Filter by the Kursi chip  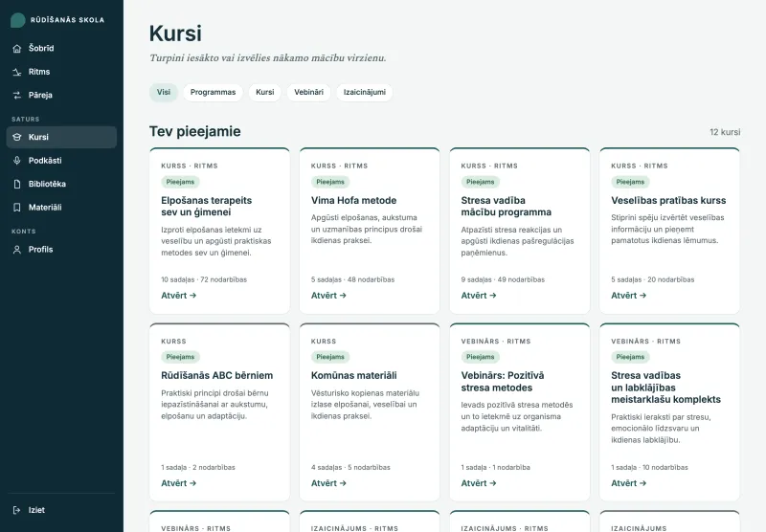pos(265,92)
